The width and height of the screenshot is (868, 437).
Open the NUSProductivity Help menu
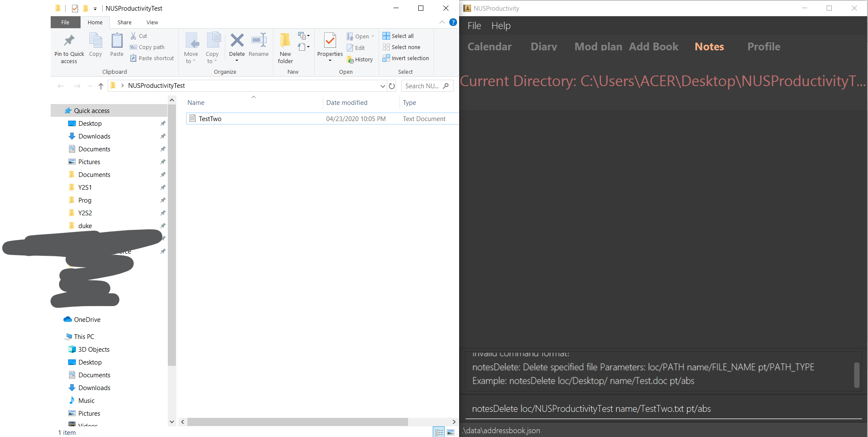(501, 26)
